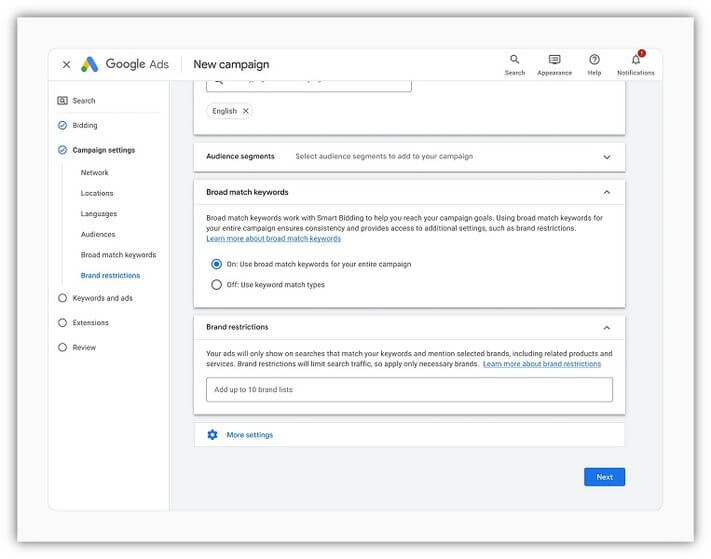The height and width of the screenshot is (559, 711).
Task: Open Learn more about brand restrictions
Action: [x=542, y=364]
